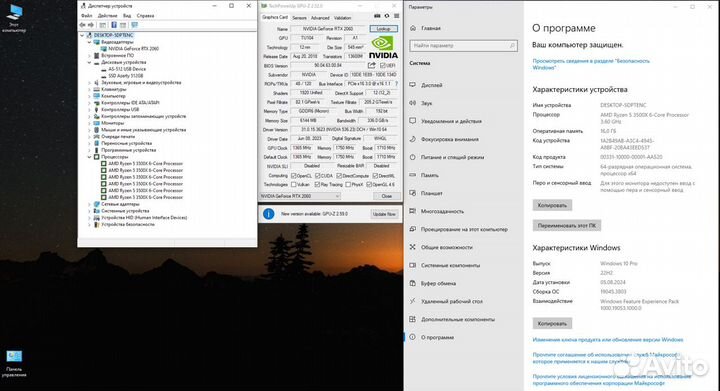Toggle the Vulkan checkbox in GPU-Z

pos(293,184)
